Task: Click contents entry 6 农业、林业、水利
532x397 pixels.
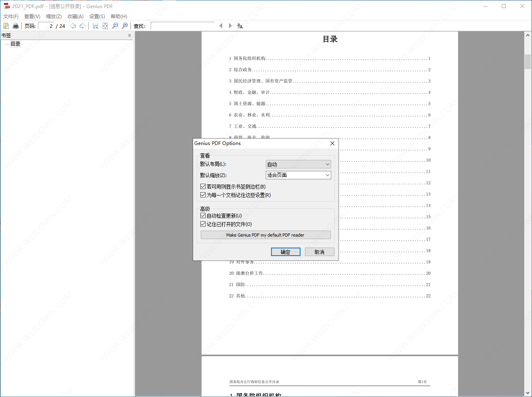Action: pyautogui.click(x=330, y=115)
